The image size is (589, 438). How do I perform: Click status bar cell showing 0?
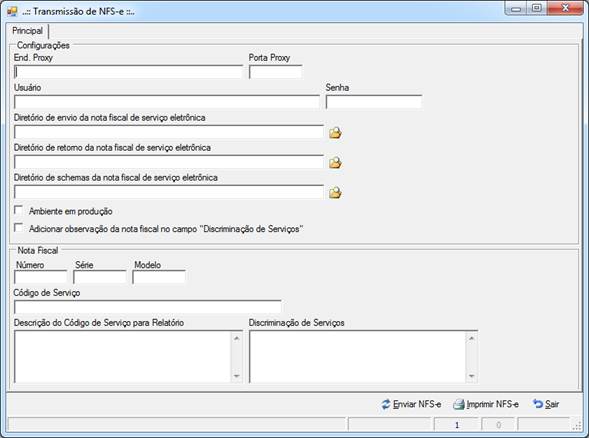click(498, 425)
